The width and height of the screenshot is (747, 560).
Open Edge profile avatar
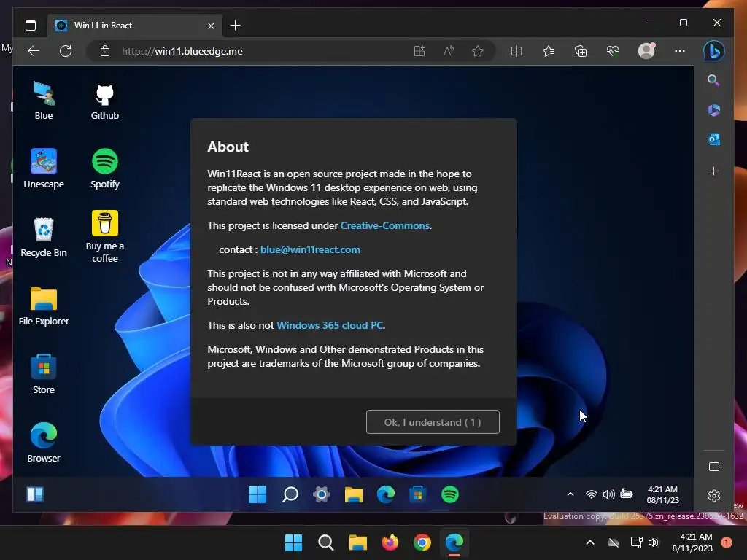point(646,50)
